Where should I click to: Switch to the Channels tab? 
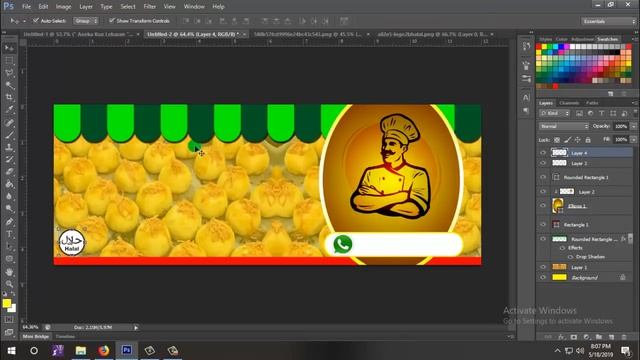tap(569, 103)
